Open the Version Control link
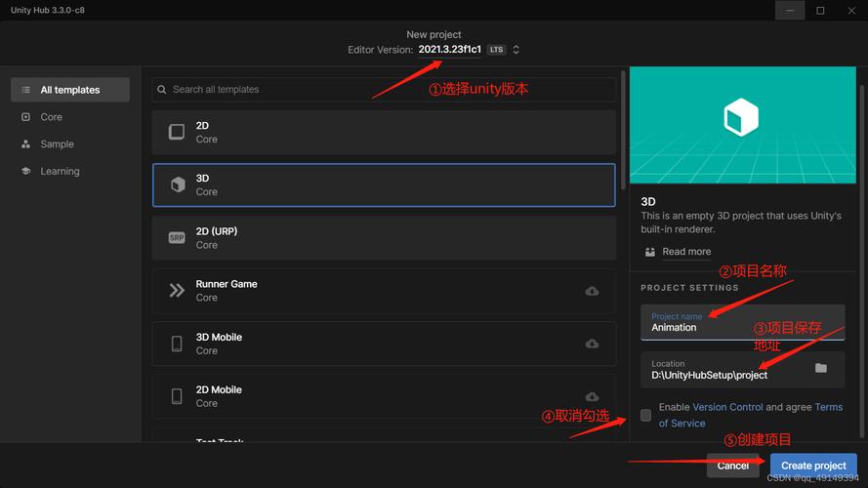Screen dimensions: 868x488 pos(727,407)
